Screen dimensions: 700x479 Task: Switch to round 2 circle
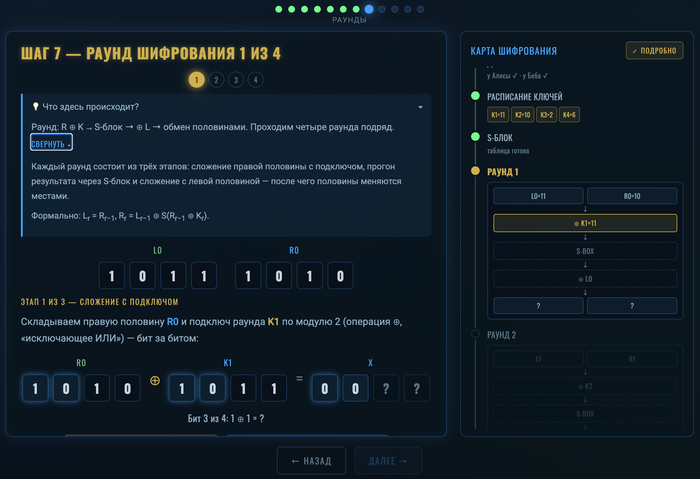[x=216, y=80]
